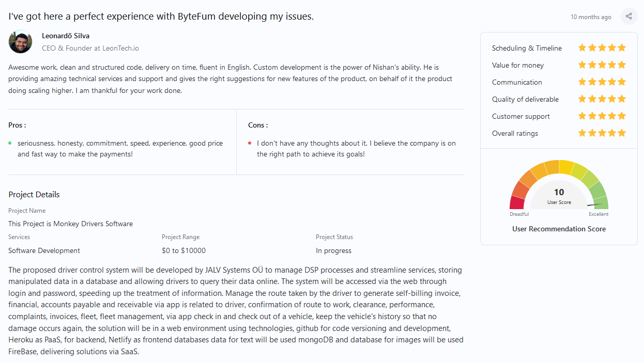Open the reviewer name Leonardö Silva
The height and width of the screenshot is (363, 644).
click(x=66, y=36)
